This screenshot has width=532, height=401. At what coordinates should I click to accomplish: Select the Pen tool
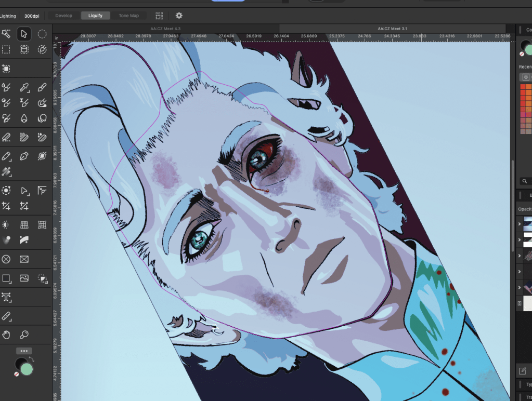[24, 156]
